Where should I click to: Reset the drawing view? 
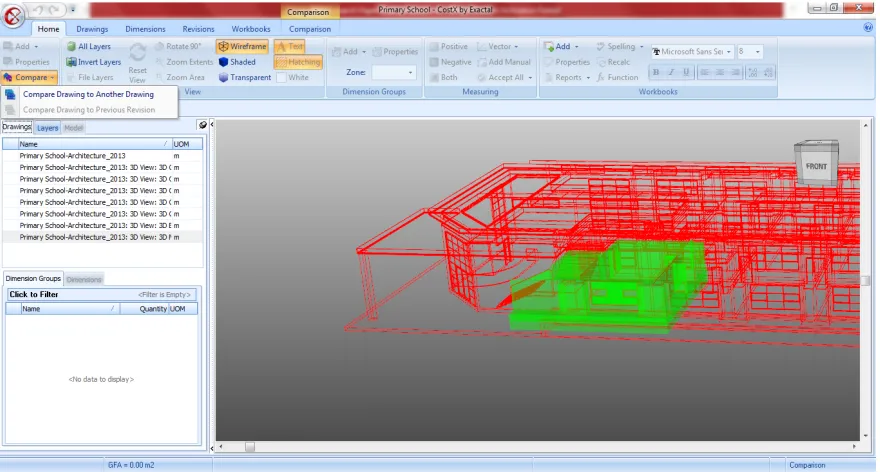tap(137, 63)
